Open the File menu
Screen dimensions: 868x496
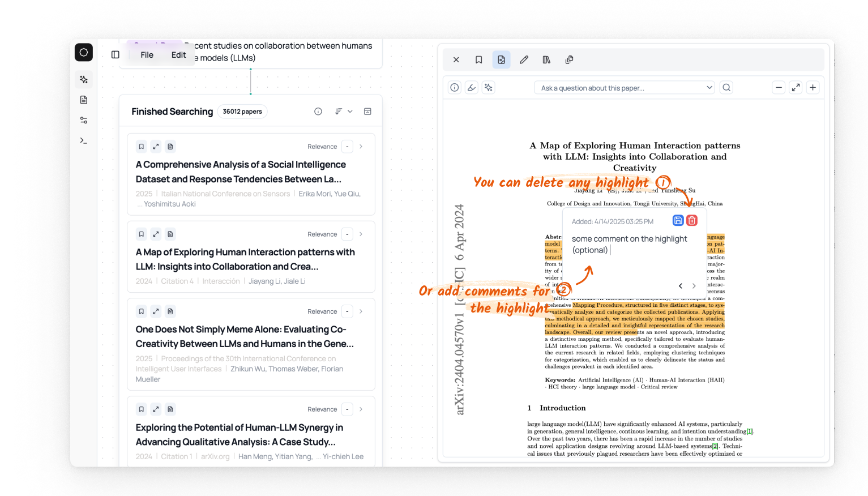click(147, 55)
